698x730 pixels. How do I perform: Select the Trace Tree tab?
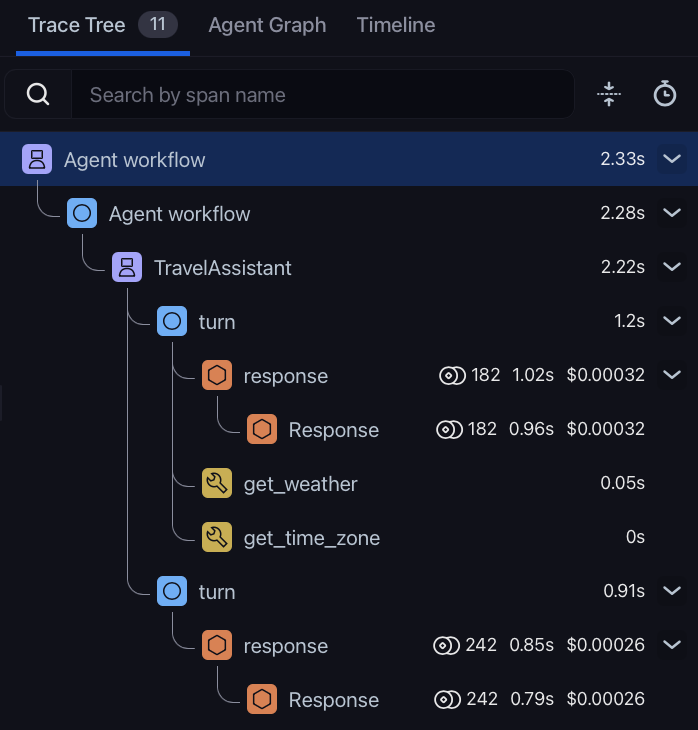click(103, 26)
